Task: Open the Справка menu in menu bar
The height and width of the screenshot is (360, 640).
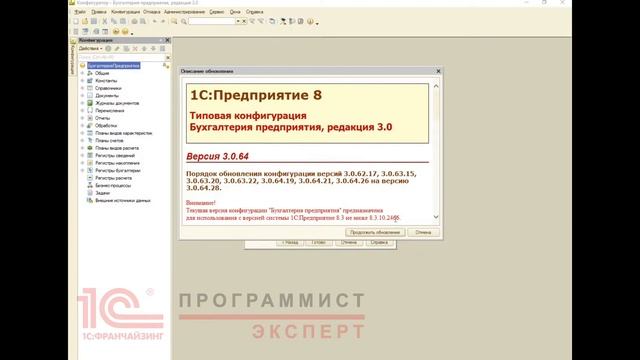Action: coord(255,12)
